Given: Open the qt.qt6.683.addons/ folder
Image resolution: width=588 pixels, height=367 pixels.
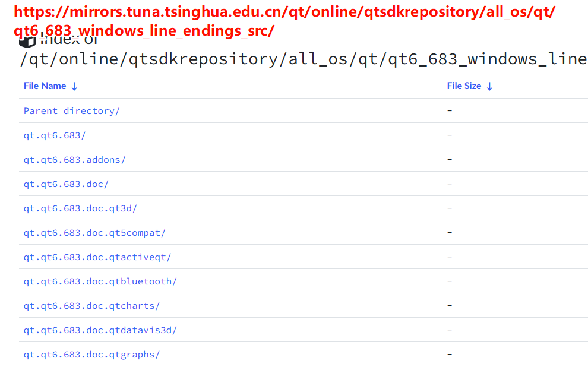Looking at the screenshot, I should [75, 160].
